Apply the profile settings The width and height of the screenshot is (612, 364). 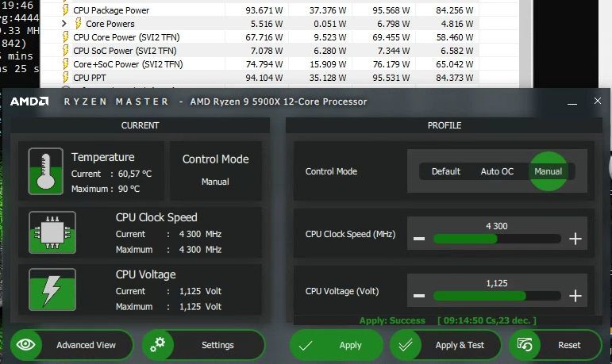(336, 345)
